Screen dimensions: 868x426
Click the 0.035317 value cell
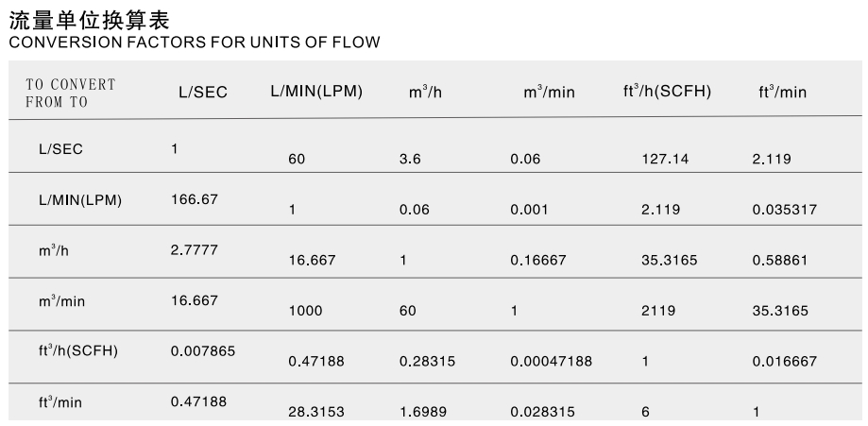click(784, 210)
